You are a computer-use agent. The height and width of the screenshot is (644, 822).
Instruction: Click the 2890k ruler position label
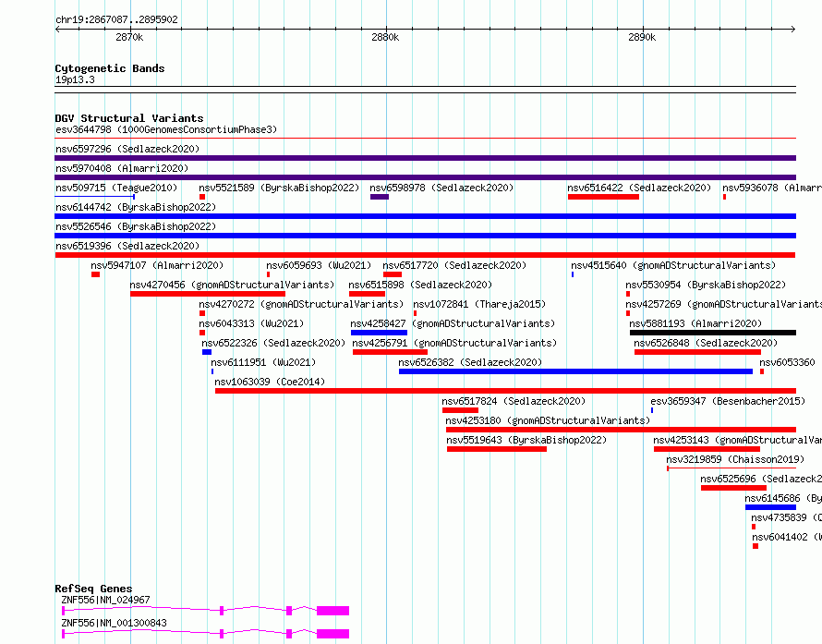click(642, 37)
